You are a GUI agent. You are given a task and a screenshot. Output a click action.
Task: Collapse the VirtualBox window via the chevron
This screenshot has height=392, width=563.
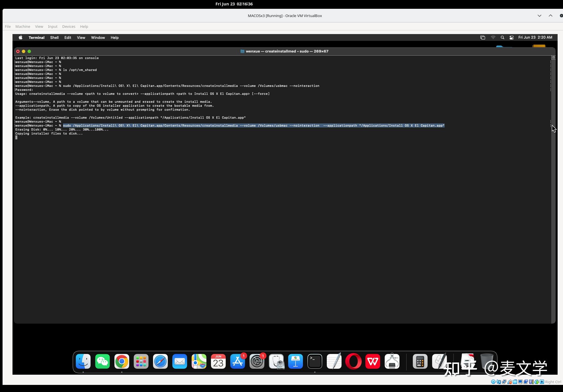coord(539,16)
